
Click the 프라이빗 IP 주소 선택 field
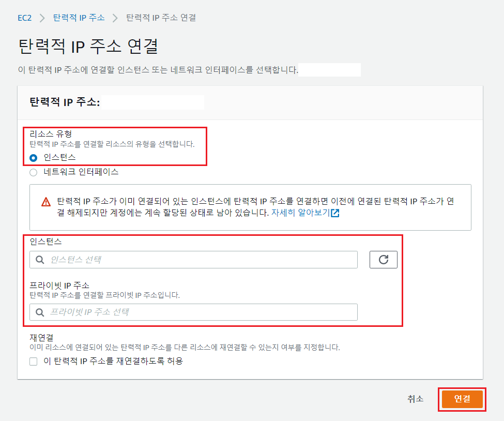(193, 312)
